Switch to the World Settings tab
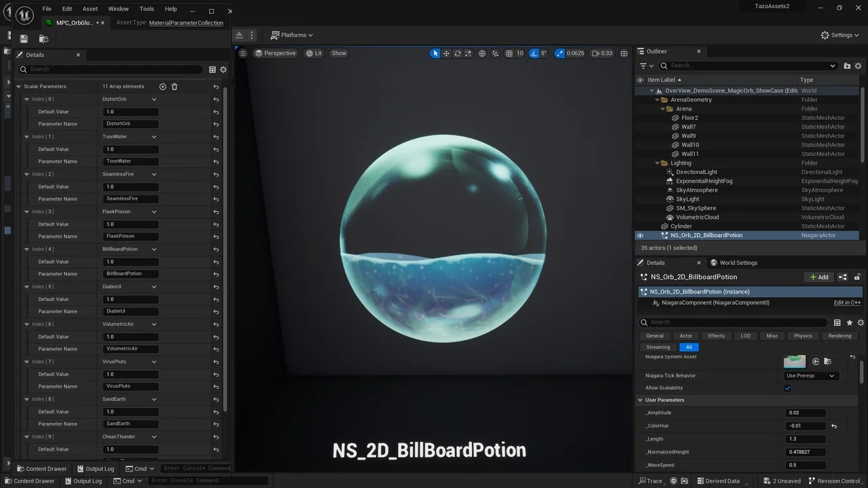The width and height of the screenshot is (868, 488). click(x=738, y=262)
